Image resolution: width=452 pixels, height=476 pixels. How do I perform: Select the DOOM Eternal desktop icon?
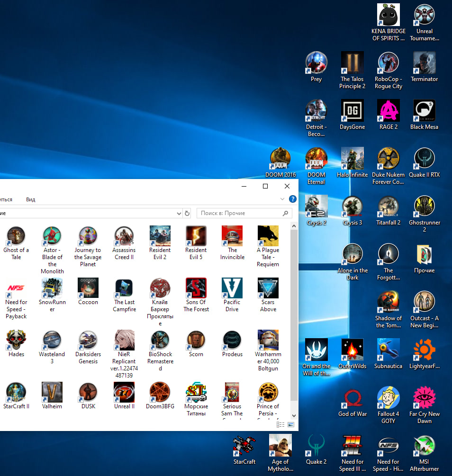(x=316, y=158)
